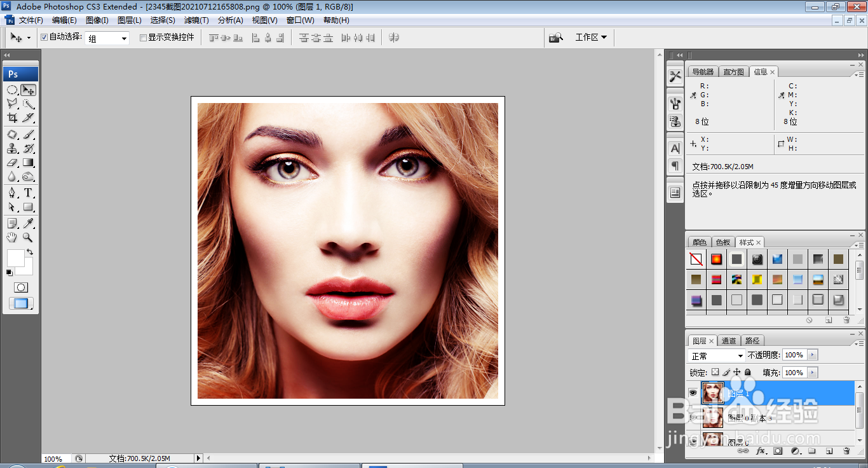This screenshot has width=868, height=468.
Task: Select the Hand tool
Action: click(12, 237)
